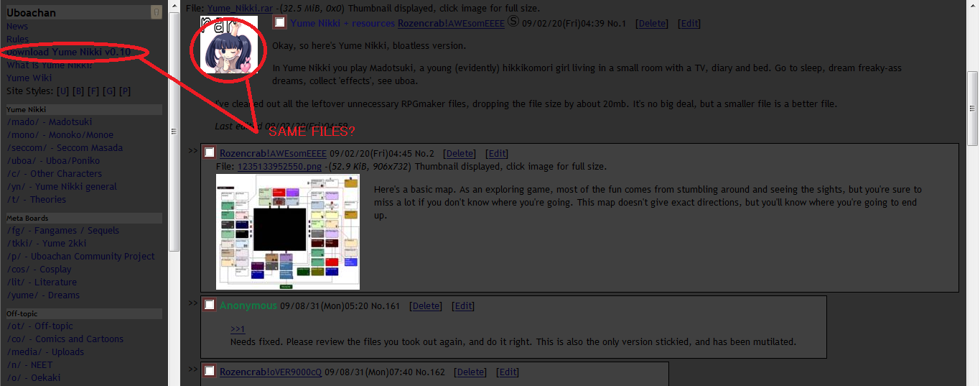Go to /c/ - Other Characters board
Image resolution: width=980 pixels, height=386 pixels.
(x=54, y=174)
